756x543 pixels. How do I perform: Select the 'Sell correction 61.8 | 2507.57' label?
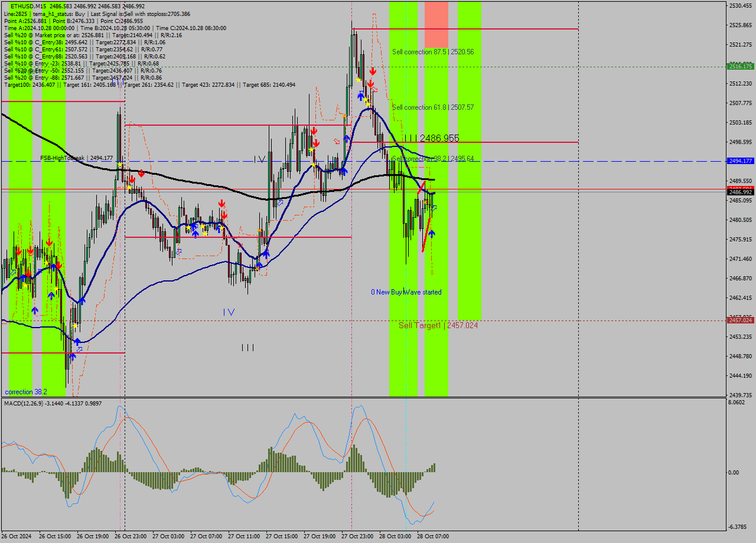[x=433, y=107]
